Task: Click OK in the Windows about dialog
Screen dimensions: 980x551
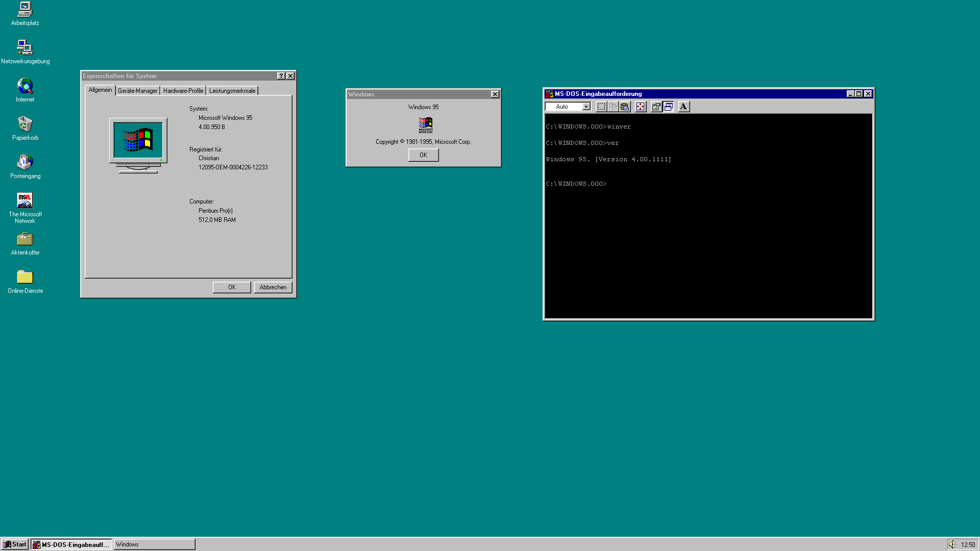Action: 423,155
